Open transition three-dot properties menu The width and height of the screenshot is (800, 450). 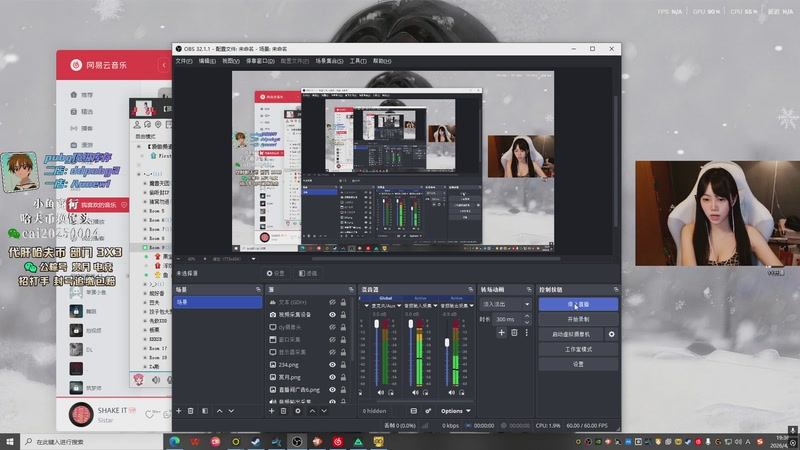(527, 333)
